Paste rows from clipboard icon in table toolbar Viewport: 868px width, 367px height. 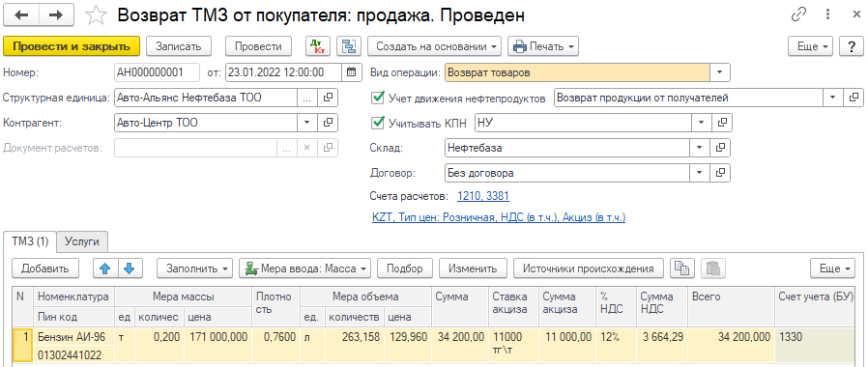(x=713, y=268)
